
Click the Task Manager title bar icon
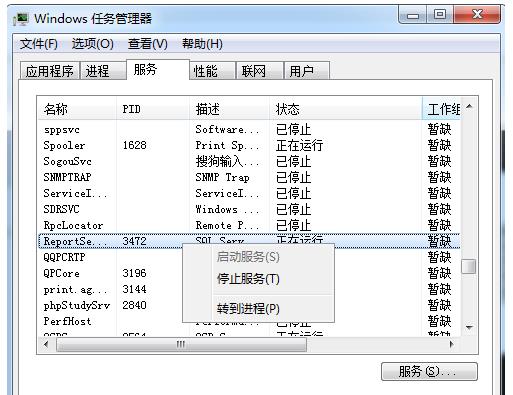[21, 19]
